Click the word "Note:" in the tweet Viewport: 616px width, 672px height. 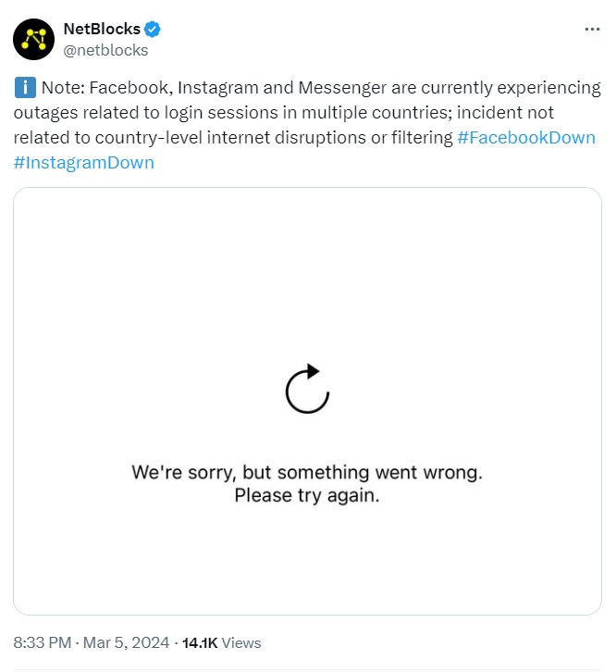coord(62,89)
